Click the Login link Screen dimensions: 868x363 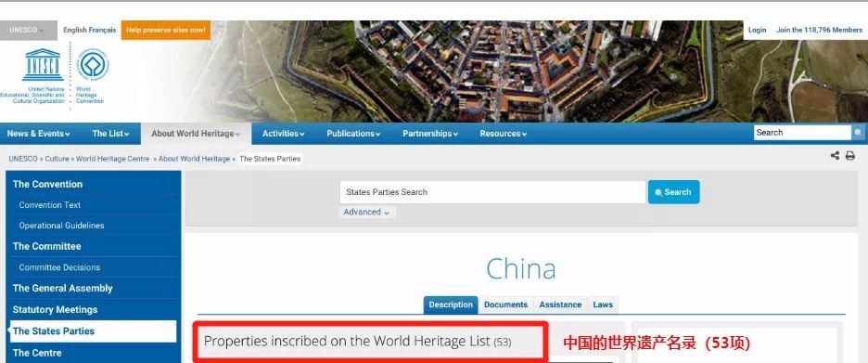point(758,30)
